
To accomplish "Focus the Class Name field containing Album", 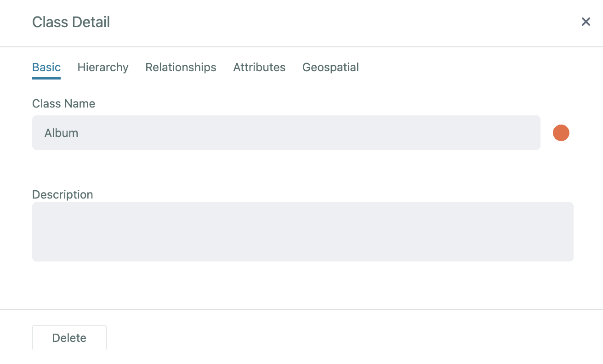I will coord(286,132).
